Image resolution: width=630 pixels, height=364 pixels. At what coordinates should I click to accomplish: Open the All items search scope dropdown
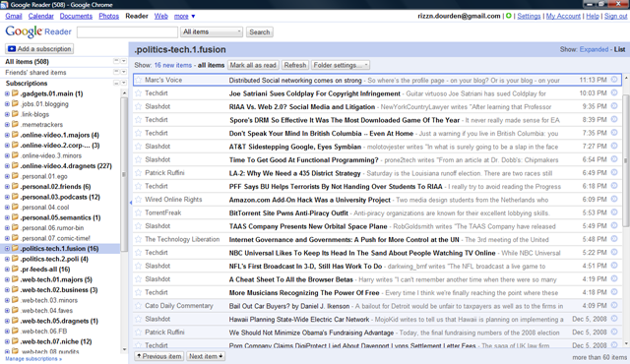212,31
